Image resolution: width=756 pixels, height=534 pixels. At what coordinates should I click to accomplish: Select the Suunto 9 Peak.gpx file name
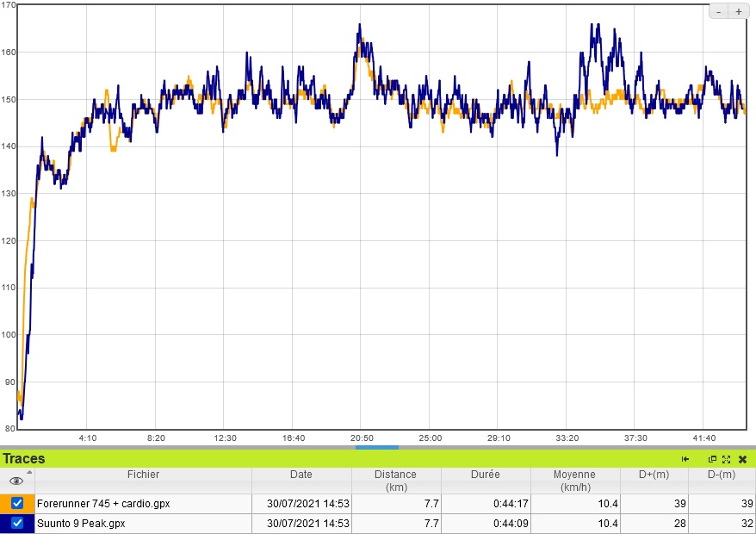pyautogui.click(x=82, y=523)
